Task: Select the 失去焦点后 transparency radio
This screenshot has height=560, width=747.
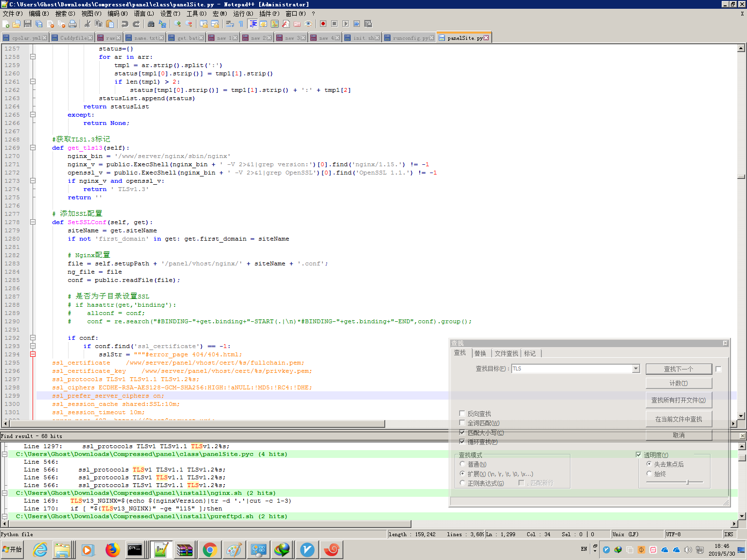Action: coord(649,464)
